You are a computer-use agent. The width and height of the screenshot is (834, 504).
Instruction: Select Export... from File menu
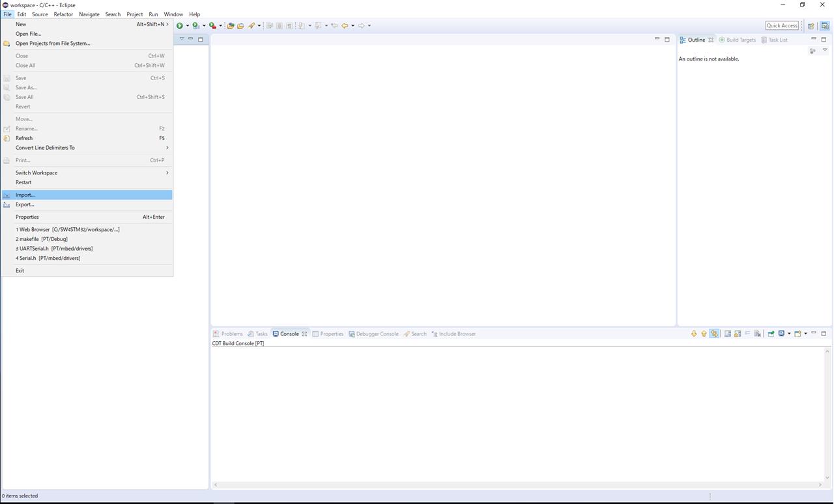pyautogui.click(x=87, y=204)
